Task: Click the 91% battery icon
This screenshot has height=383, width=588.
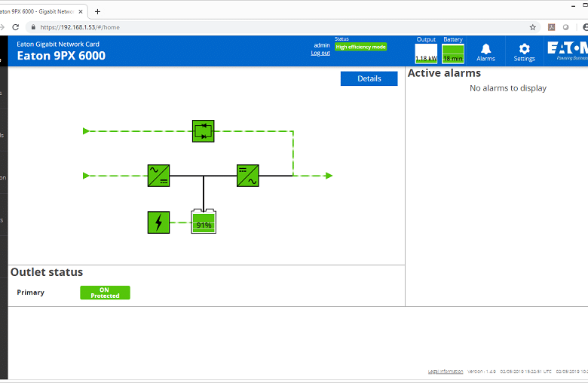Action: (x=204, y=222)
